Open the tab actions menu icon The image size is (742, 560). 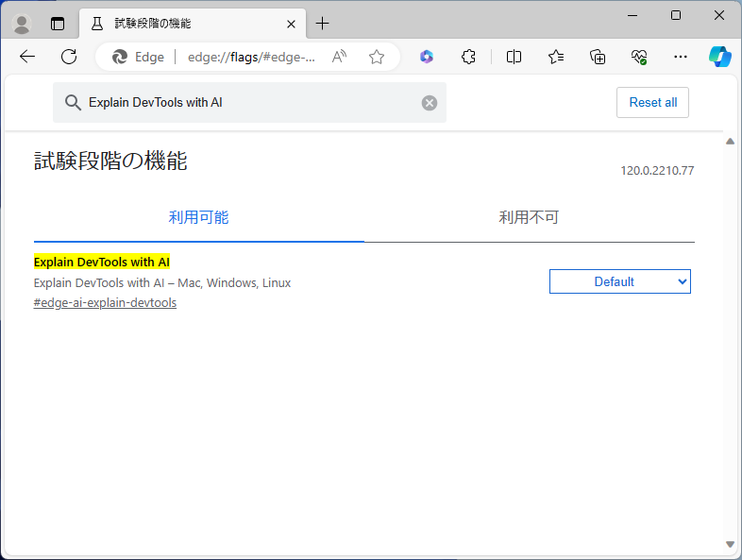click(x=58, y=24)
